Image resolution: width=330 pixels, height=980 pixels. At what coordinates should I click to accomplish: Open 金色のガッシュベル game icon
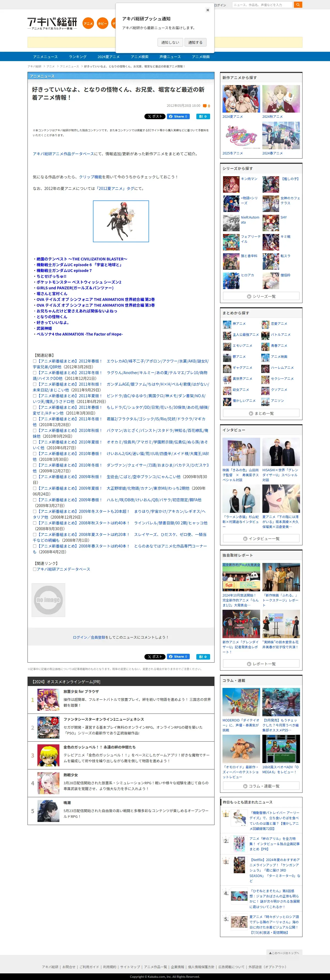point(48,755)
